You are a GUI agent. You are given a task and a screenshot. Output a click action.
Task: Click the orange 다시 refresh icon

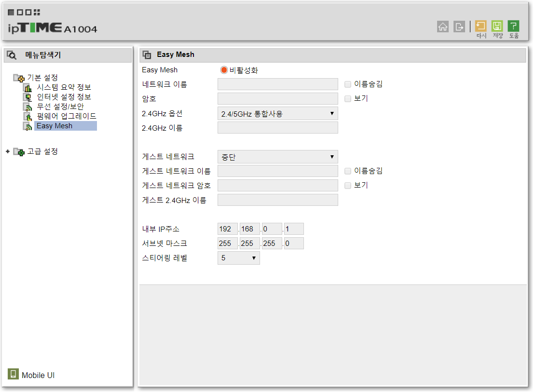tap(481, 27)
